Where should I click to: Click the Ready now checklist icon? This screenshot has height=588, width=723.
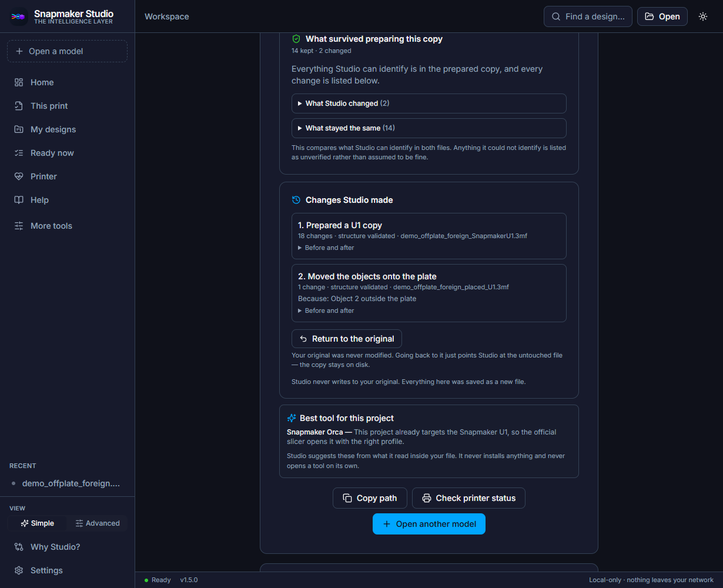coord(19,153)
